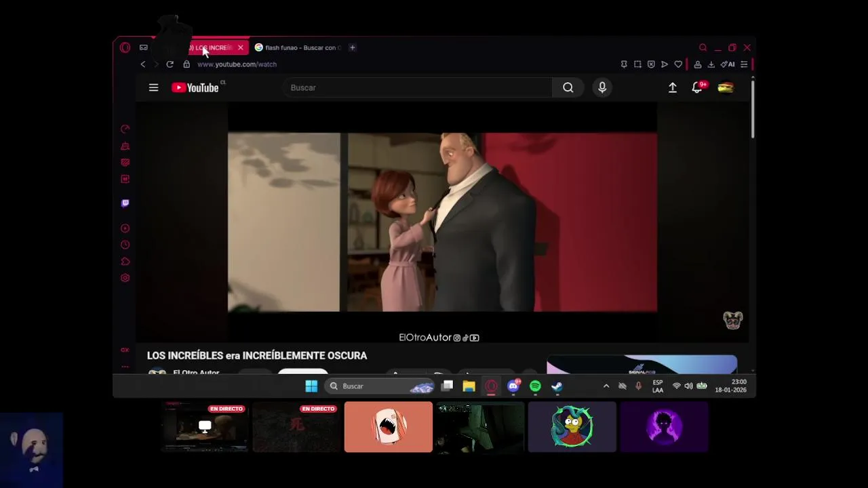Focus the YouTube Buscar search field

tap(418, 87)
